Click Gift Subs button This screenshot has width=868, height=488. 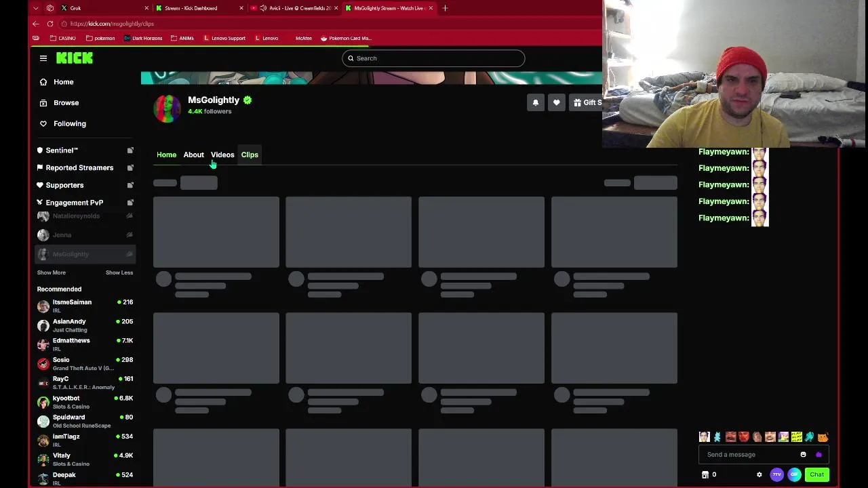(587, 102)
